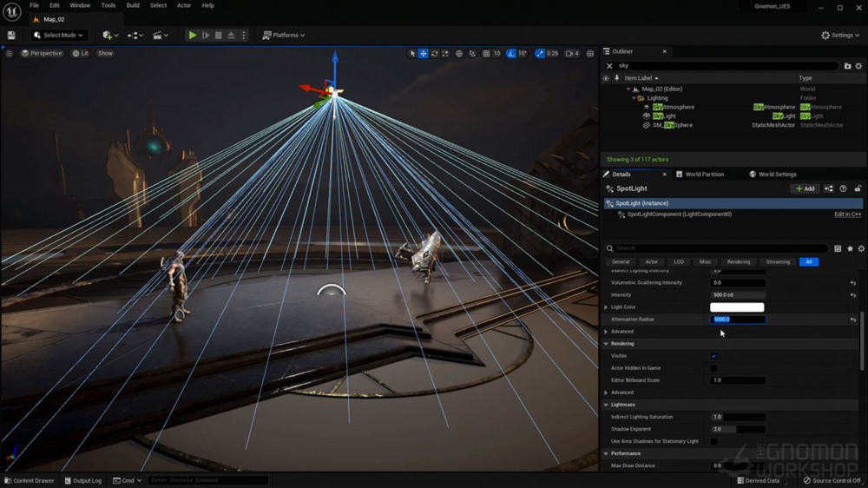The width and height of the screenshot is (868, 488).
Task: Add new folder in Outliner
Action: coord(847,66)
